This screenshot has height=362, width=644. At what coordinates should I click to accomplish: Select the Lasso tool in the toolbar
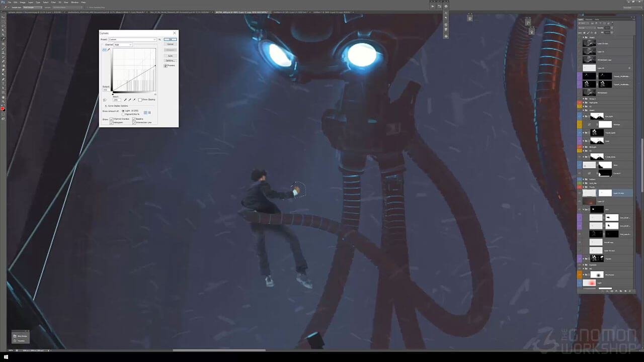pyautogui.click(x=3, y=26)
